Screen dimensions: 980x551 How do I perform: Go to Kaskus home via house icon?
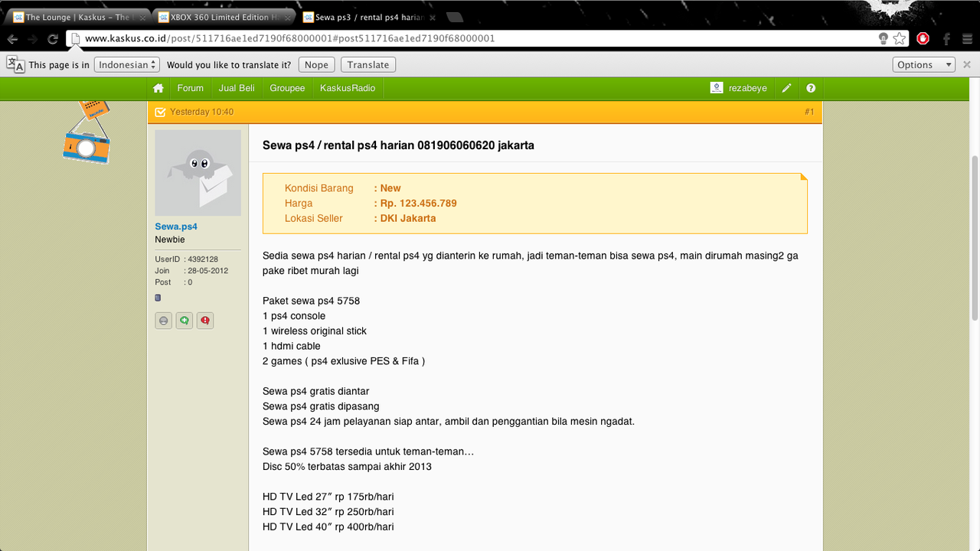point(158,88)
